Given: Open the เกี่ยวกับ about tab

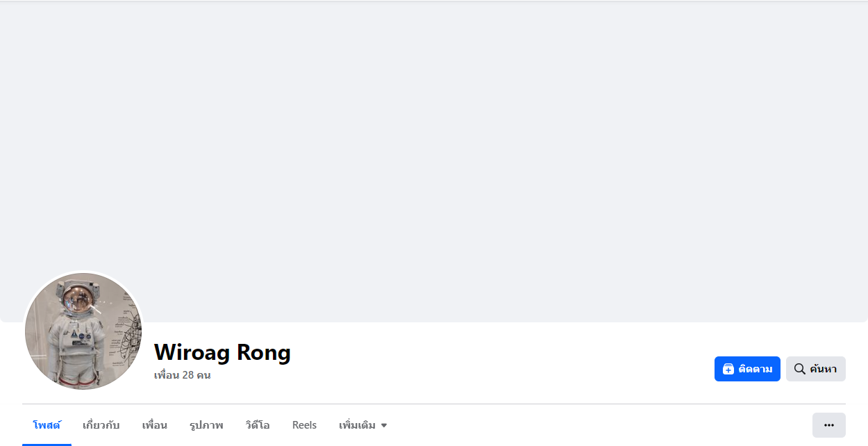Looking at the screenshot, I should point(101,425).
